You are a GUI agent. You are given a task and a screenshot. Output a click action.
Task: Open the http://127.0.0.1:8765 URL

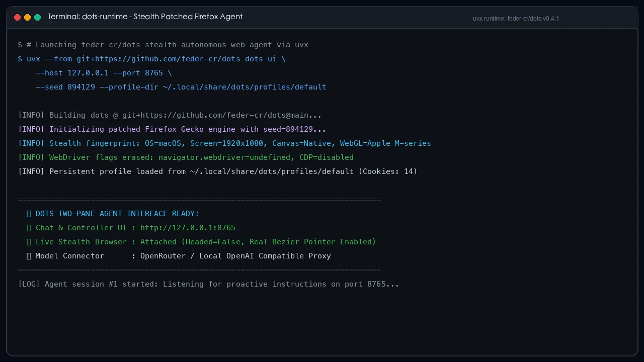(x=188, y=228)
